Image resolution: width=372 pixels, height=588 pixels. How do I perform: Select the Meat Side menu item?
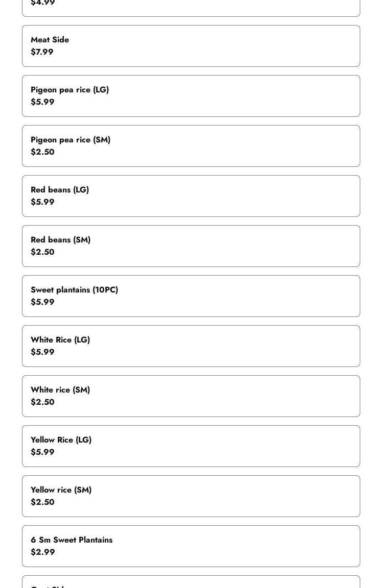pos(191,46)
